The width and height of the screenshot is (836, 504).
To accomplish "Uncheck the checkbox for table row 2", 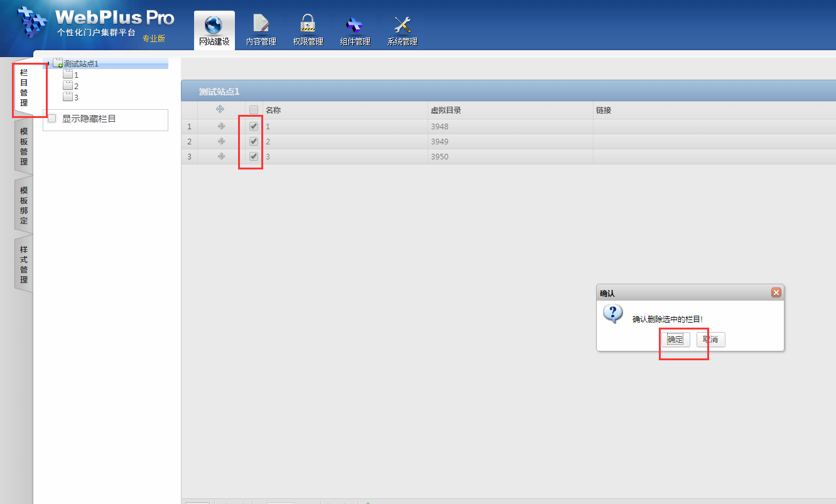I will (254, 141).
